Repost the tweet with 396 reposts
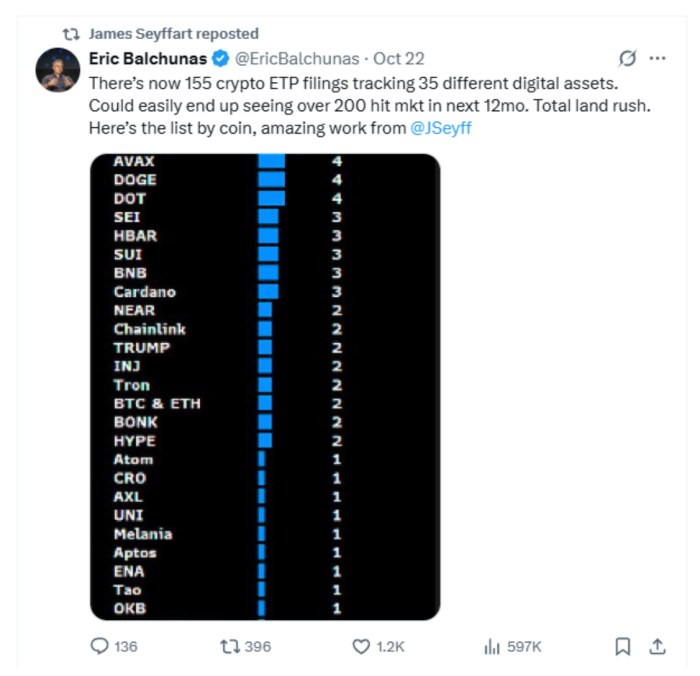Image resolution: width=700 pixels, height=676 pixels. 229,647
